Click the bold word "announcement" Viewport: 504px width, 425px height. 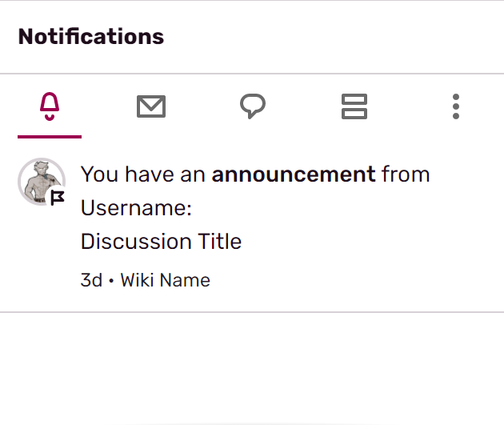(293, 174)
